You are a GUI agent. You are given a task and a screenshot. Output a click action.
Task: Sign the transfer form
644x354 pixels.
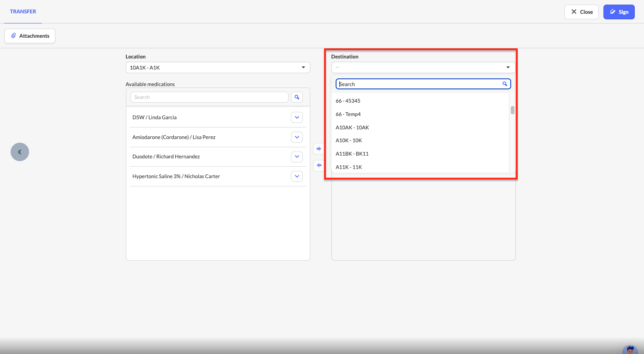[619, 12]
